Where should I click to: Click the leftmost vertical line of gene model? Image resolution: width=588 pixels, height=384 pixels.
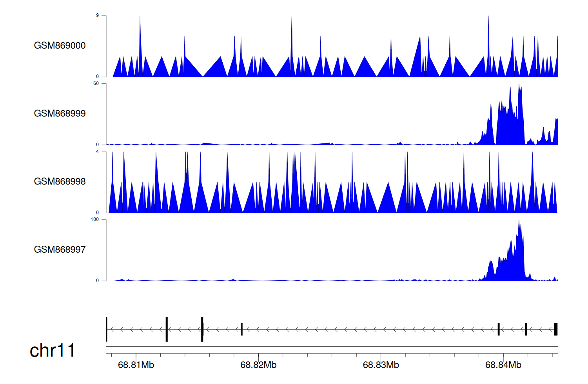click(x=107, y=329)
